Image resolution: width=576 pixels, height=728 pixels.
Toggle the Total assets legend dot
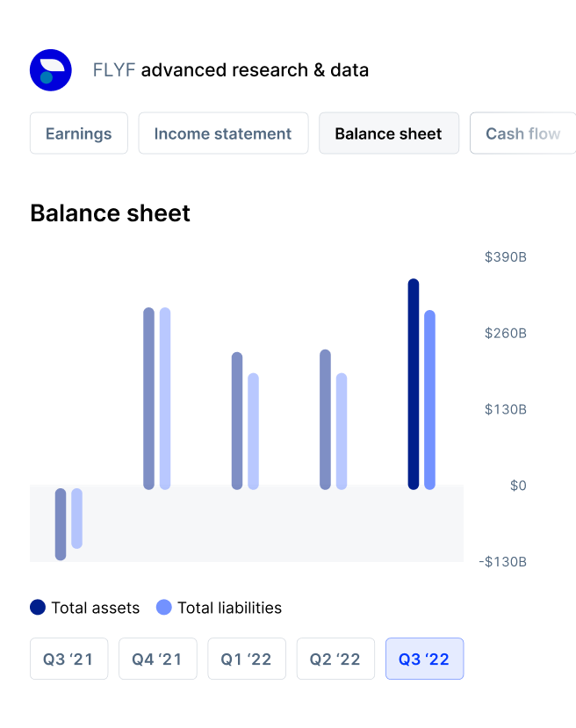point(38,607)
